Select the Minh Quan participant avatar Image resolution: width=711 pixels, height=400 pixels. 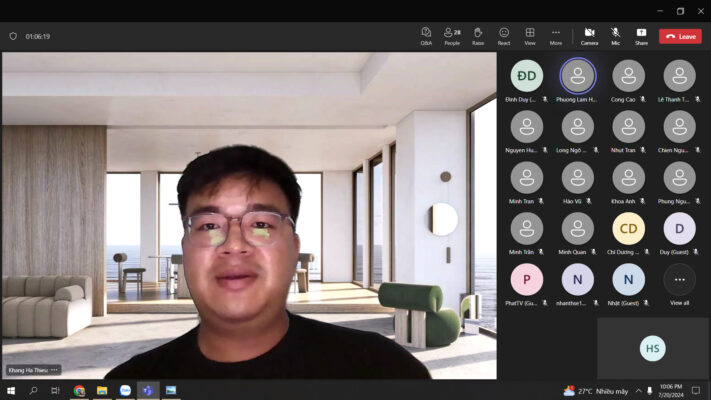pyautogui.click(x=578, y=229)
